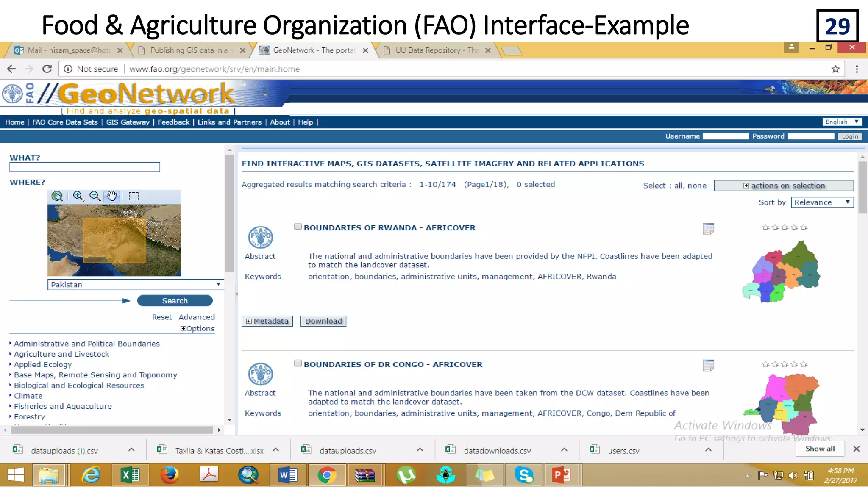
Task: Select the zoom in map tool
Action: click(x=78, y=196)
